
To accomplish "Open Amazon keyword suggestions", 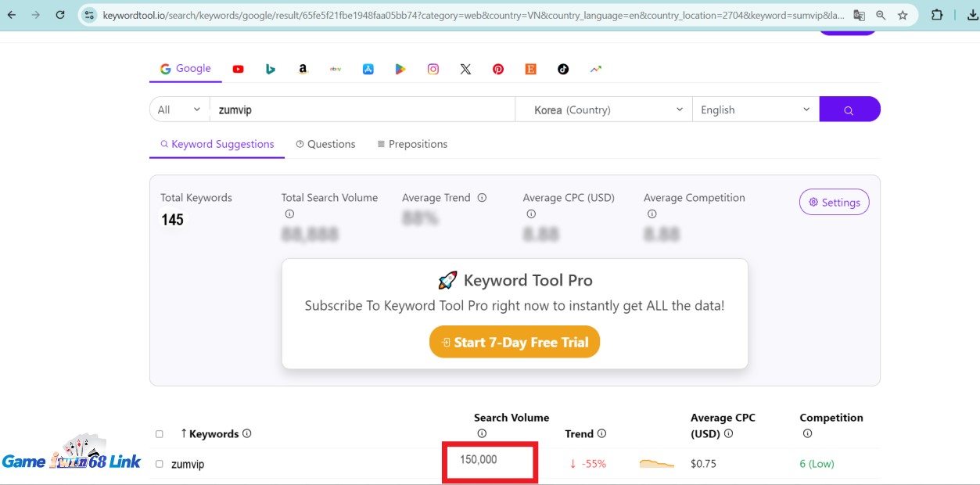I will tap(303, 69).
